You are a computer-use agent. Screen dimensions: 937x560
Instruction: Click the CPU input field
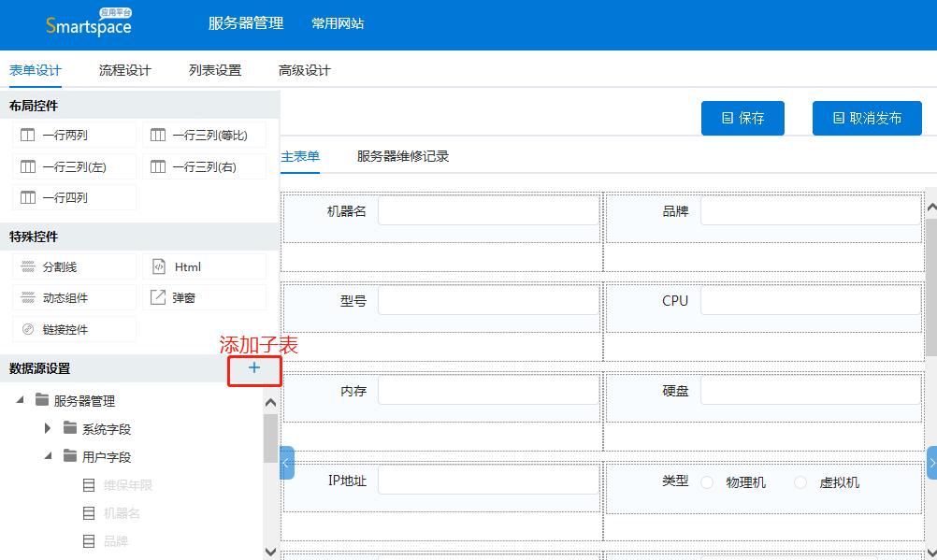pyautogui.click(x=811, y=301)
